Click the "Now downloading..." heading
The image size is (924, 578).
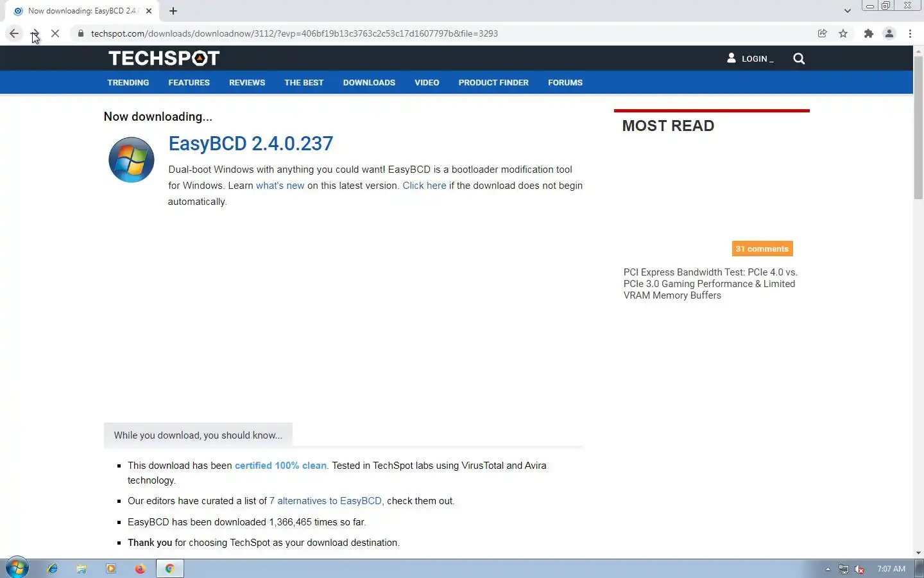tap(158, 117)
